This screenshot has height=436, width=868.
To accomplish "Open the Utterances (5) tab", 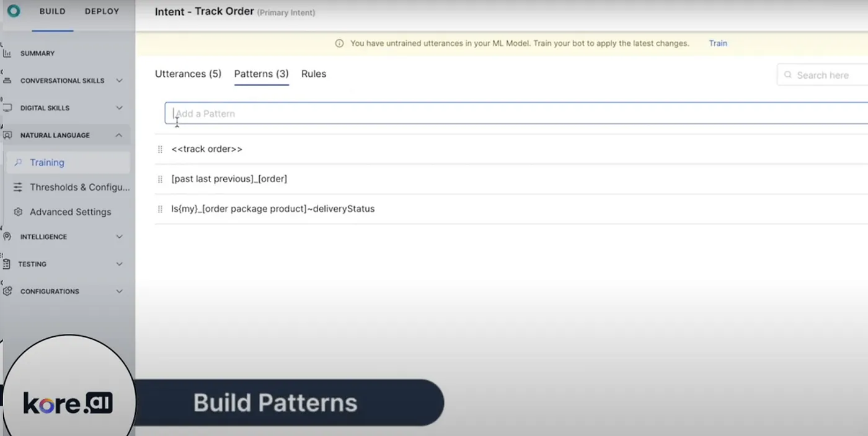I will 188,74.
